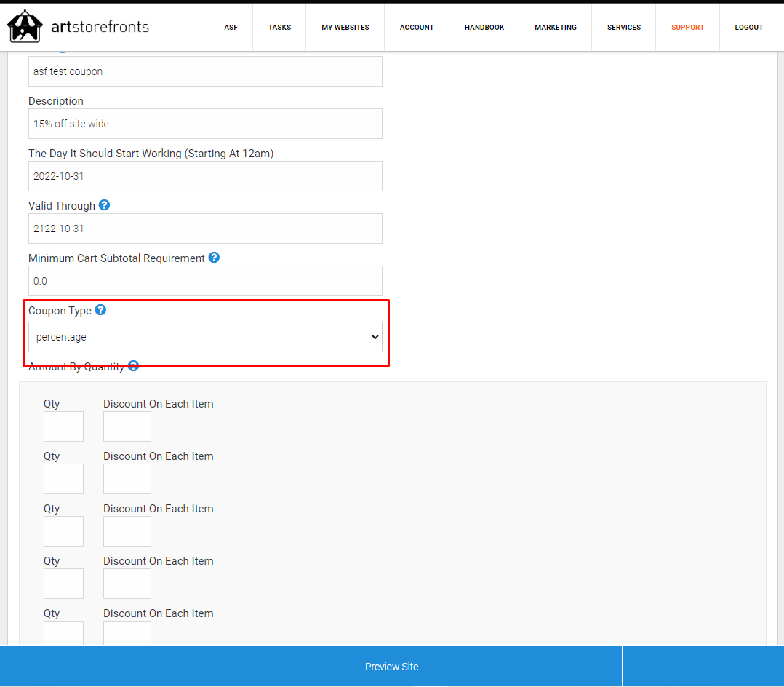The height and width of the screenshot is (687, 784).
Task: Click the Amount By Quantity help icon
Action: [134, 366]
